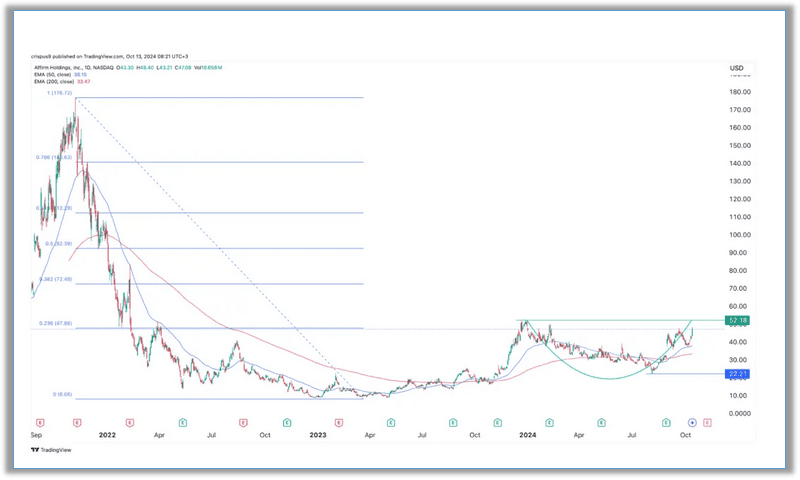The height and width of the screenshot is (480, 800).
Task: Click the 2023 year label on time axis
Action: click(318, 435)
